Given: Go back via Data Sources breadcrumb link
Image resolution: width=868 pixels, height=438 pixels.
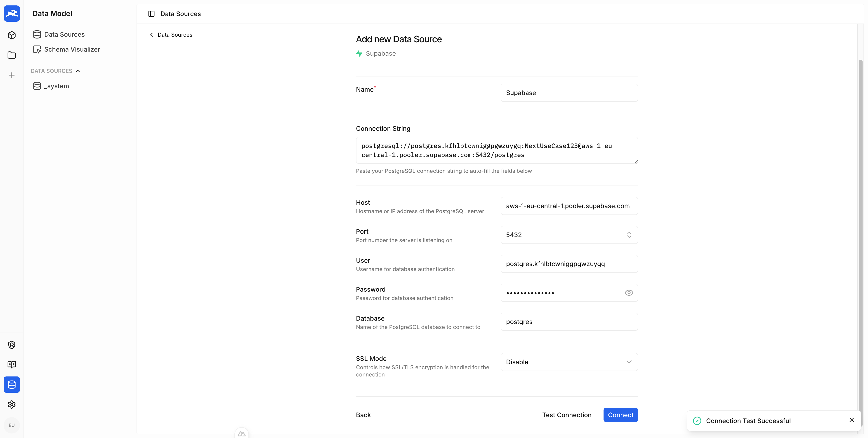Looking at the screenshot, I should coord(175,35).
